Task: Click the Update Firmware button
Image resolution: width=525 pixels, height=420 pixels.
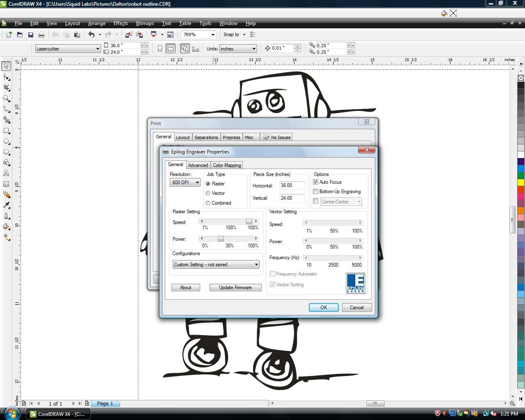Action: pyautogui.click(x=235, y=288)
